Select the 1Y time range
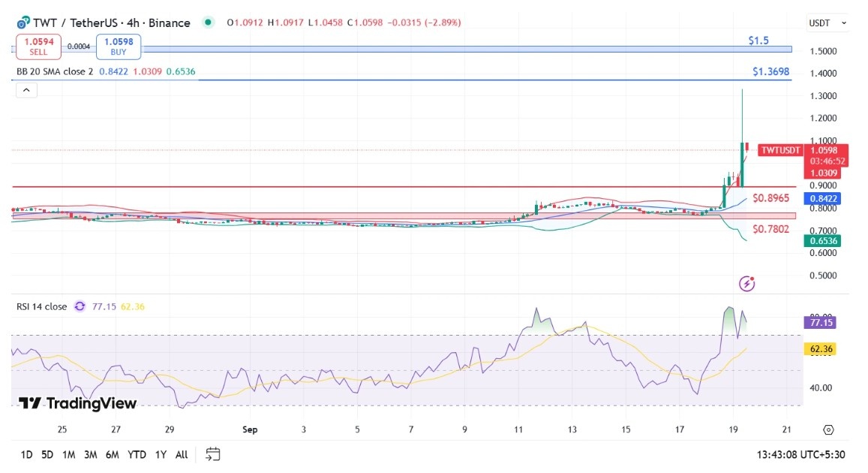The width and height of the screenshot is (868, 473). [x=161, y=455]
